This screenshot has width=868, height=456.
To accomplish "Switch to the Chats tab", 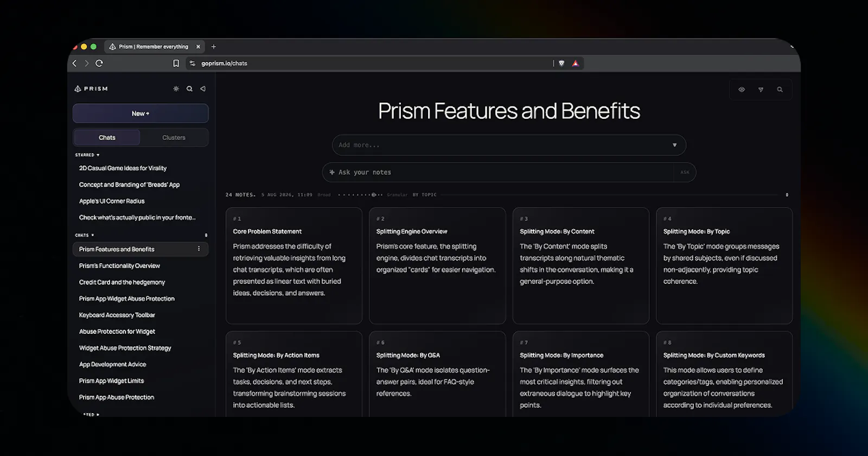I will 107,137.
